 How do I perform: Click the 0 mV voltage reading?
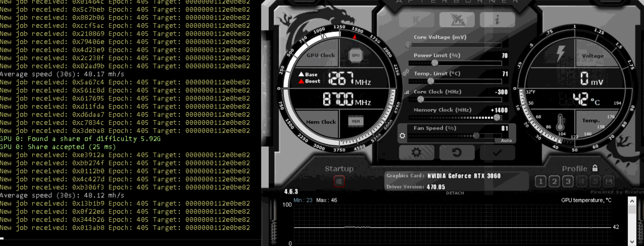tap(591, 79)
